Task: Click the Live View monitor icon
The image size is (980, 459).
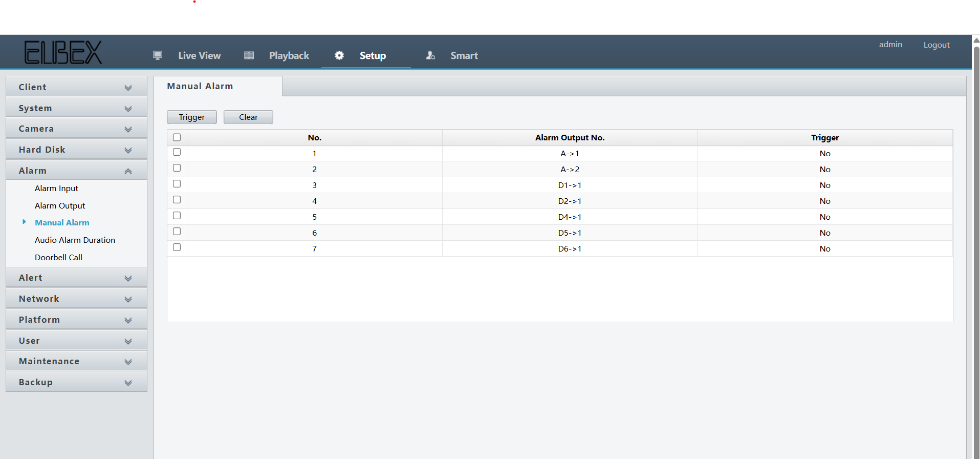Action: [x=158, y=55]
